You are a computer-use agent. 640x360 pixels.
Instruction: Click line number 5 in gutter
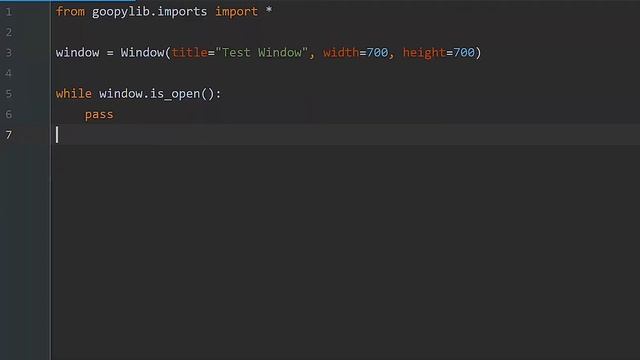click(9, 94)
